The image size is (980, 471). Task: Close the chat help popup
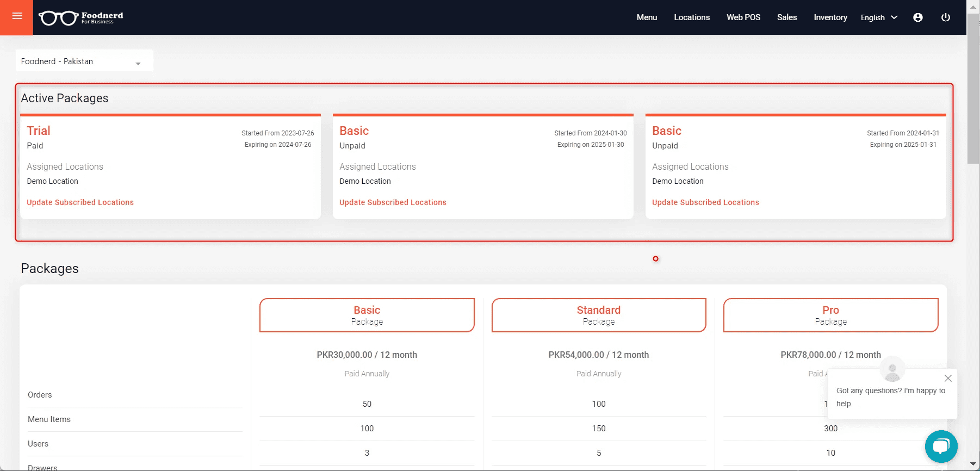pyautogui.click(x=948, y=378)
